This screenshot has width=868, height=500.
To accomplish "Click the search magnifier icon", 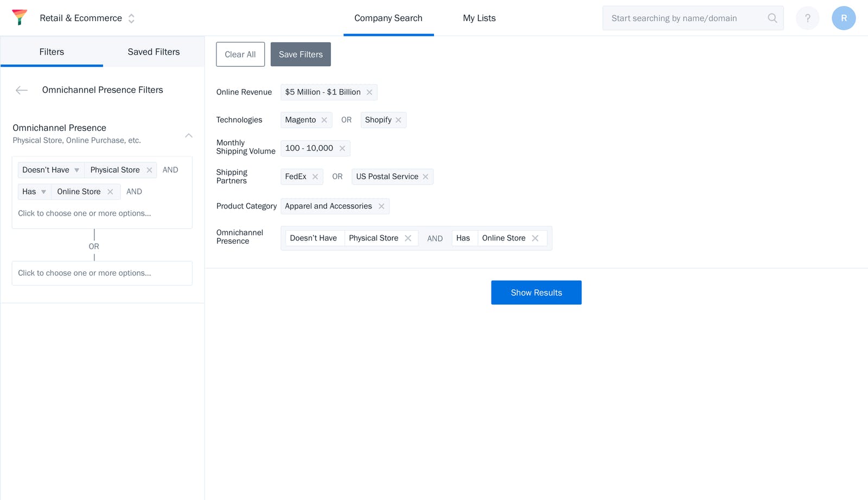I will point(773,18).
